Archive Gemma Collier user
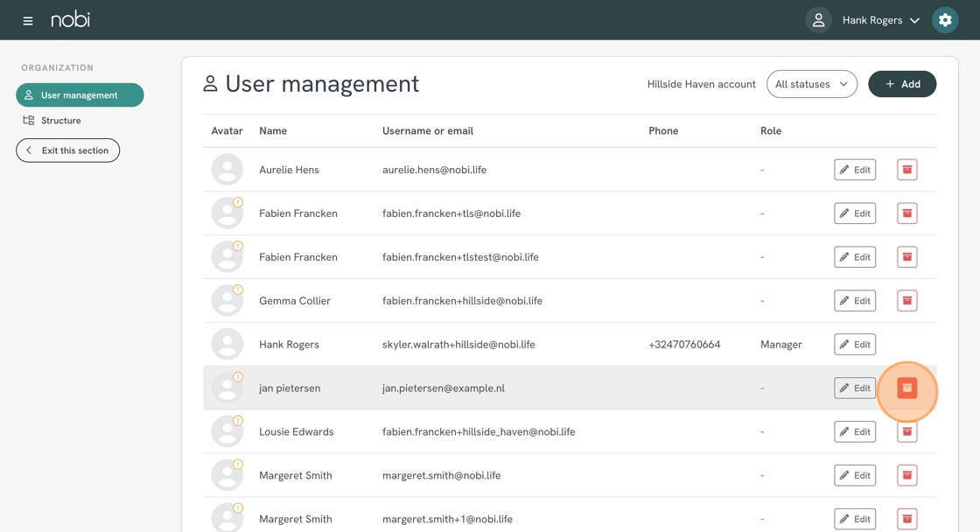This screenshot has width=980, height=532. click(906, 301)
